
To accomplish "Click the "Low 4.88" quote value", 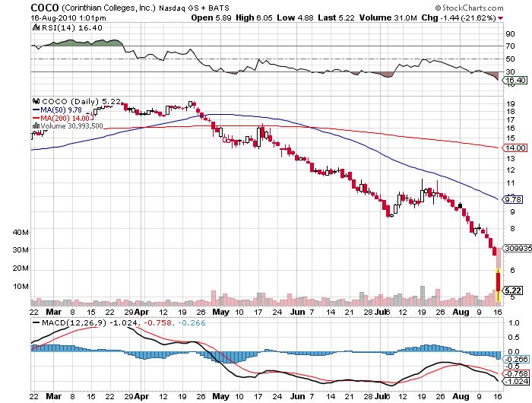I will coord(295,17).
